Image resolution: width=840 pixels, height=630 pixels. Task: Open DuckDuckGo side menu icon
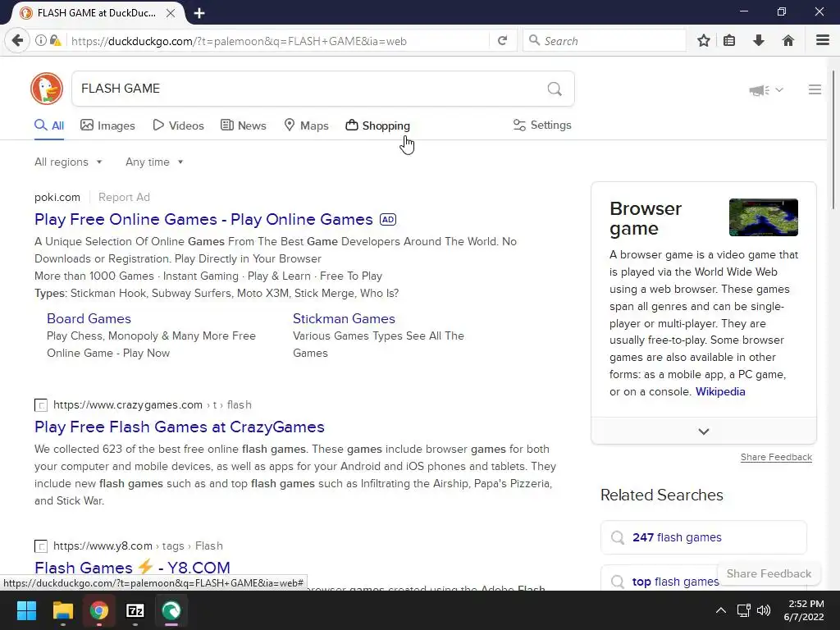815,89
